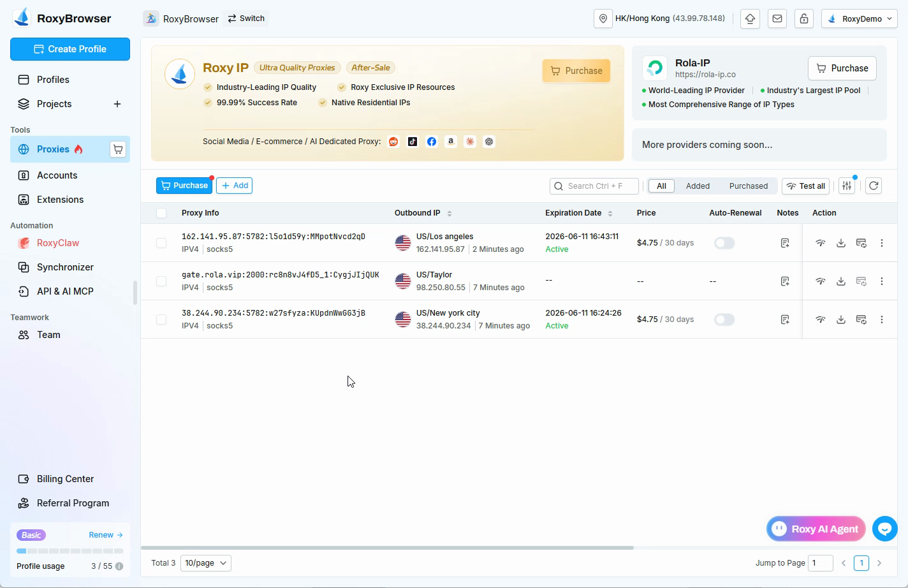Click download icon for US/Taylor proxy

pos(841,281)
